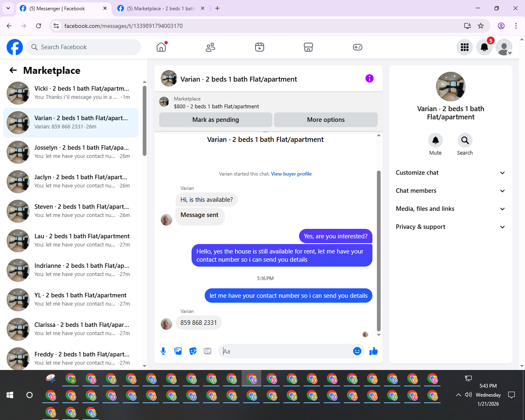Open Steven's conversation
The image size is (525, 420).
[x=71, y=211]
